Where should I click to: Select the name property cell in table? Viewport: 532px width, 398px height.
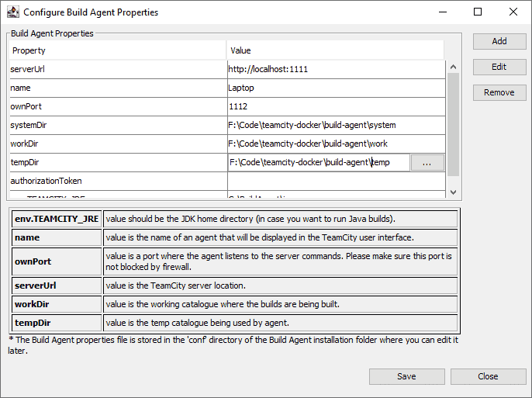point(119,88)
